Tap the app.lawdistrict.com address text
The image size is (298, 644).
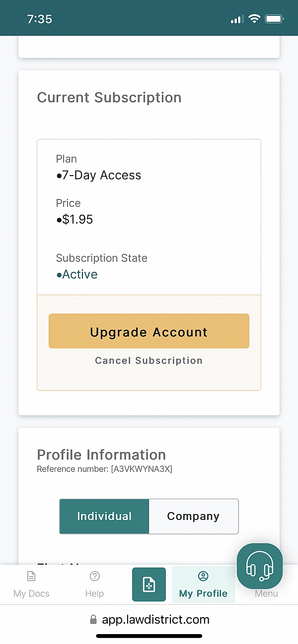point(155,620)
